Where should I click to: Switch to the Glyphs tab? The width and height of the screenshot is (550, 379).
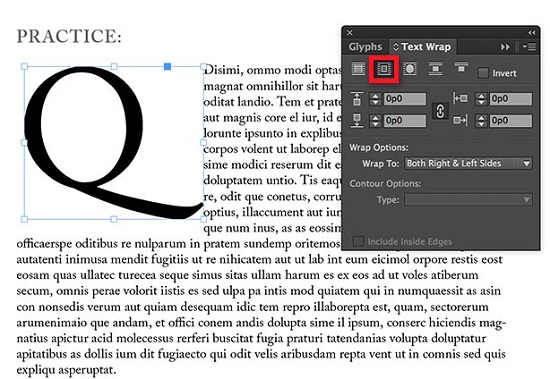coord(365,47)
